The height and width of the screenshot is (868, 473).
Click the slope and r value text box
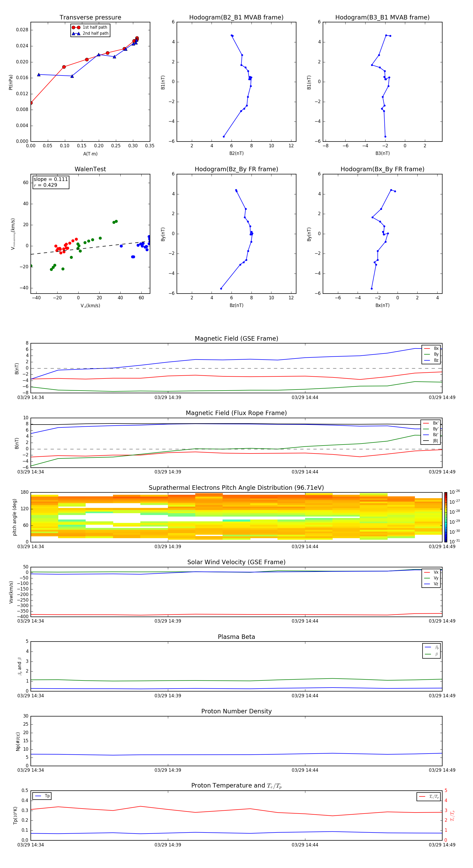click(x=50, y=182)
